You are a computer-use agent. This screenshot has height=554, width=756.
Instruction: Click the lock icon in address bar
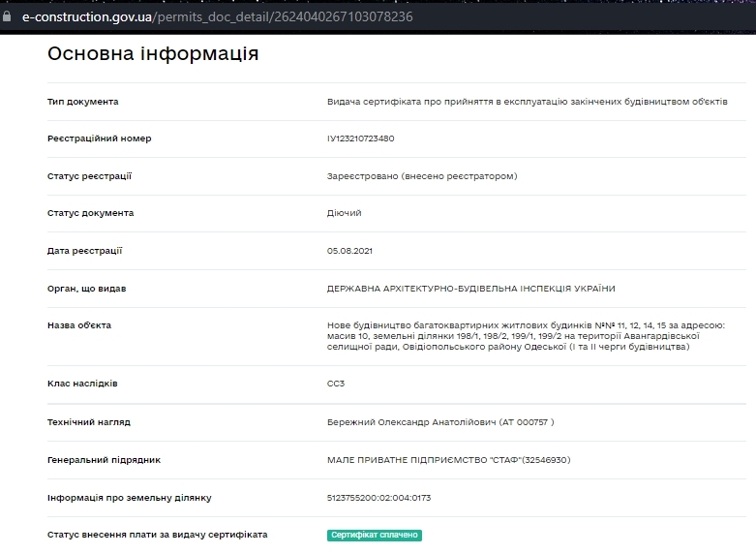(x=7, y=16)
